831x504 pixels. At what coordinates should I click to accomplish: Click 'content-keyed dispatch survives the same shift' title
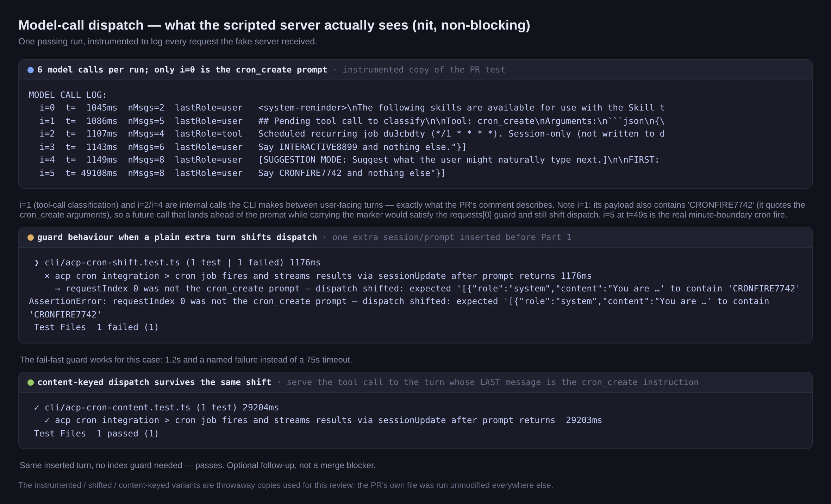tap(154, 382)
